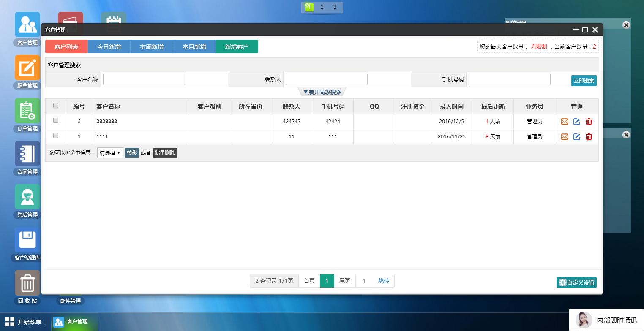
Task: Open 自定义设置 custom settings
Action: point(576,282)
